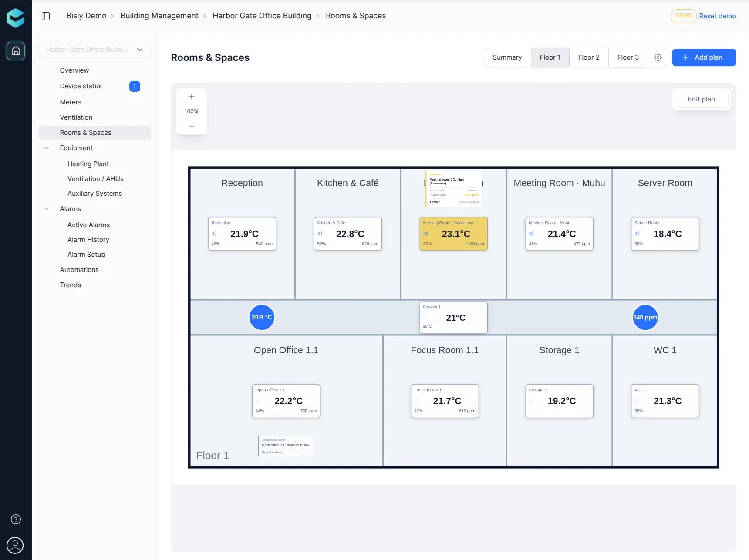The width and height of the screenshot is (749, 560).
Task: Open Heating Plant under Equipment
Action: tap(88, 164)
